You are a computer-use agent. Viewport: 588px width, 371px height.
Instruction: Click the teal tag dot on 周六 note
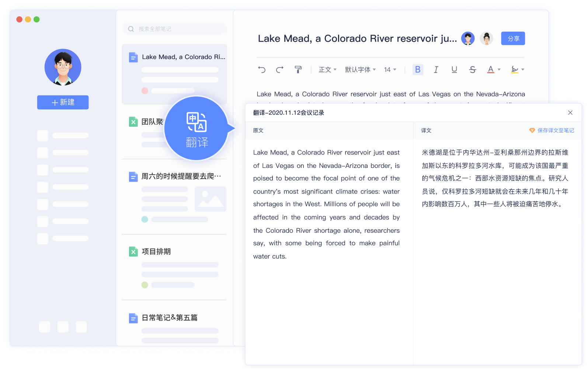145,219
